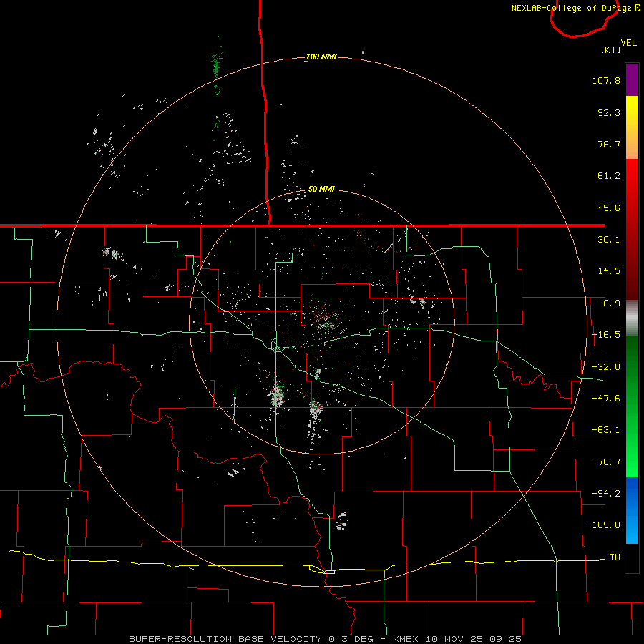Click the VEL legend title
Screen dimensions: 644x644
628,43
